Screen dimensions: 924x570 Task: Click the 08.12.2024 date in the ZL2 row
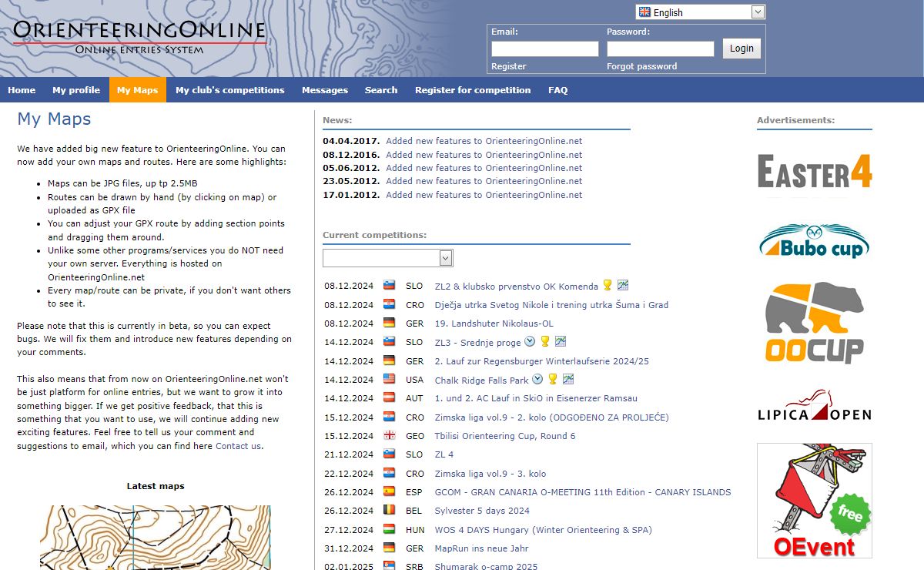click(x=349, y=286)
